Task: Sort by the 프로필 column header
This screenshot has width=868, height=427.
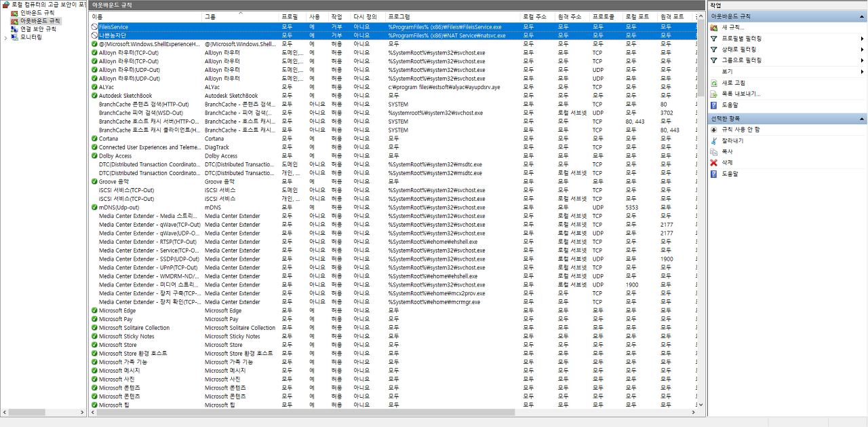Action: pos(293,16)
